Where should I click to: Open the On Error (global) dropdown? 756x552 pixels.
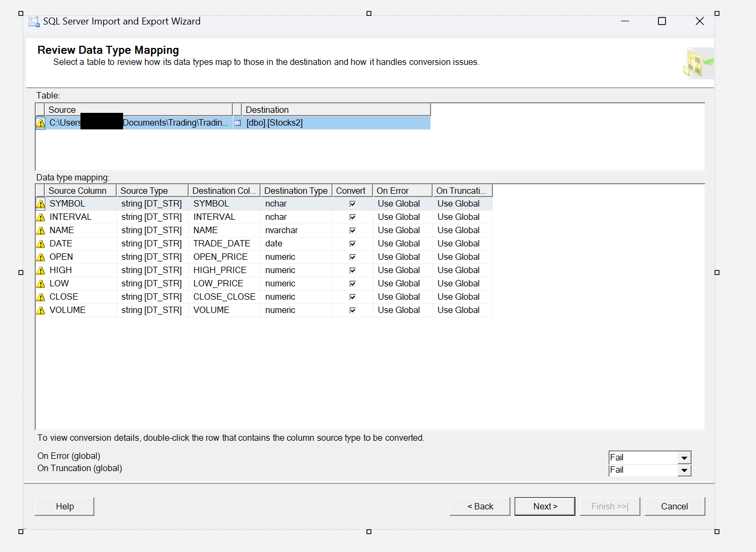(x=685, y=458)
